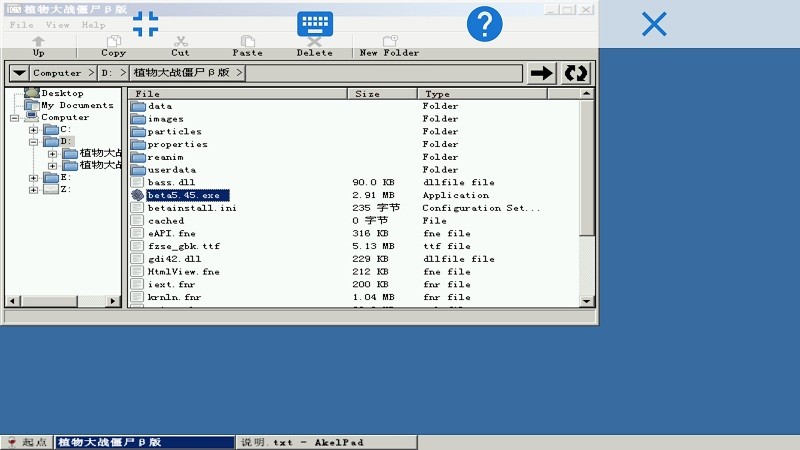The width and height of the screenshot is (800, 450).
Task: Switch to 说明.txt - AkelPad taskbar button
Action: tap(301, 442)
